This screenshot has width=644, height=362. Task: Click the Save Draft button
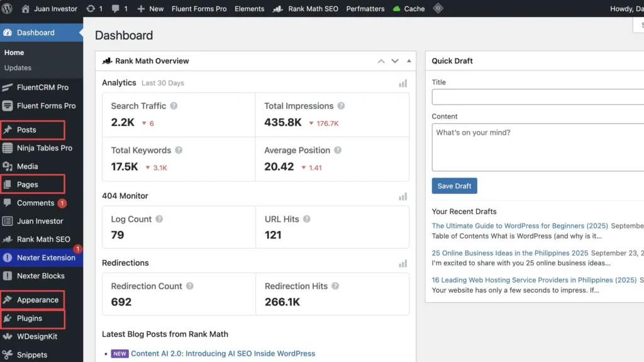coord(454,186)
